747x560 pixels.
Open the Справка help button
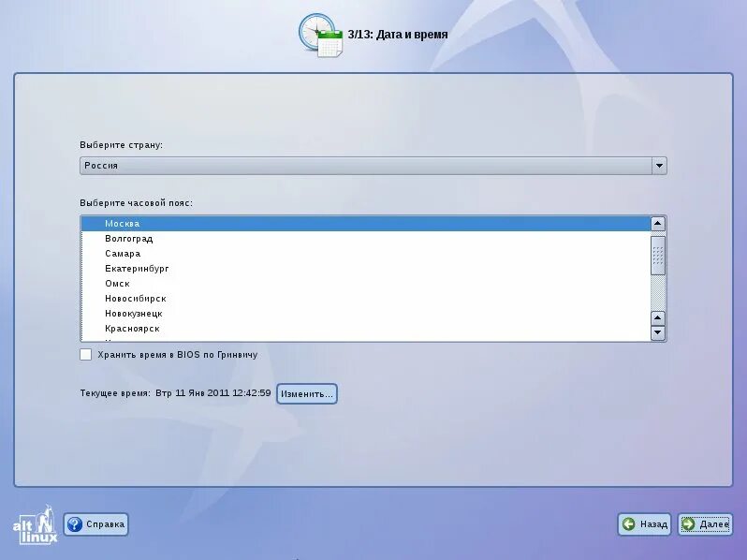pos(95,524)
